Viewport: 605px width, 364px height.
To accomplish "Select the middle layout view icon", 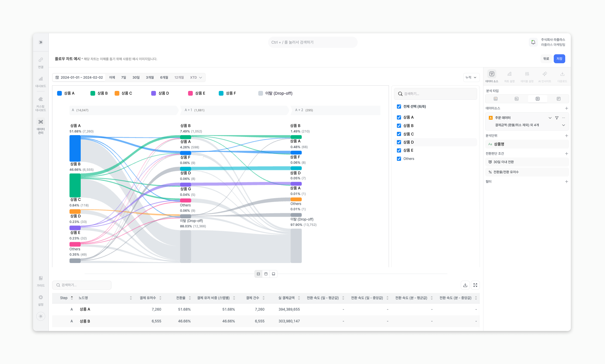I will tap(266, 274).
